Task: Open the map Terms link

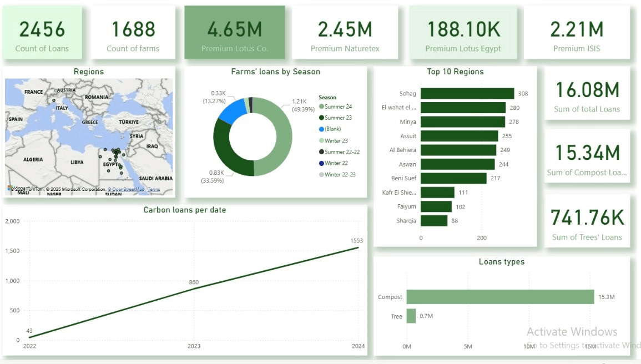Action: (x=154, y=189)
